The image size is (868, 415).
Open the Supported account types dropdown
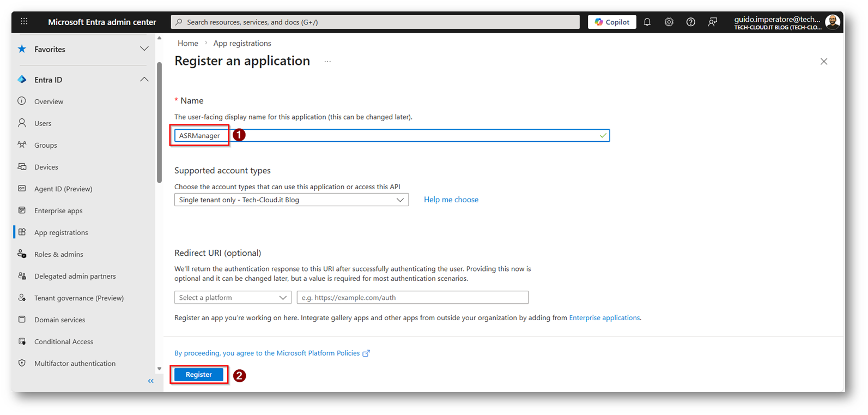(291, 200)
